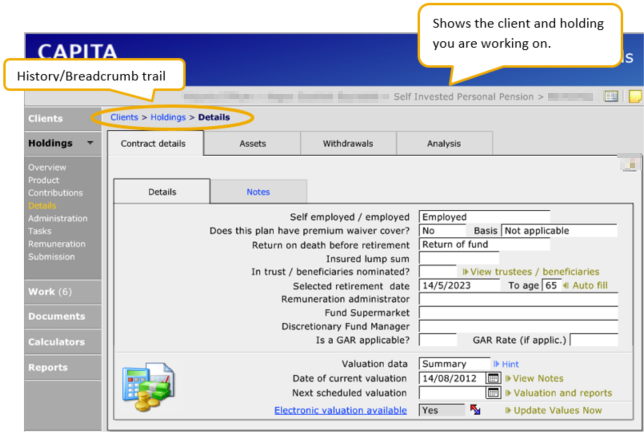Image resolution: width=644 pixels, height=436 pixels.
Task: Click the GAR Rate input field
Action: click(x=594, y=340)
